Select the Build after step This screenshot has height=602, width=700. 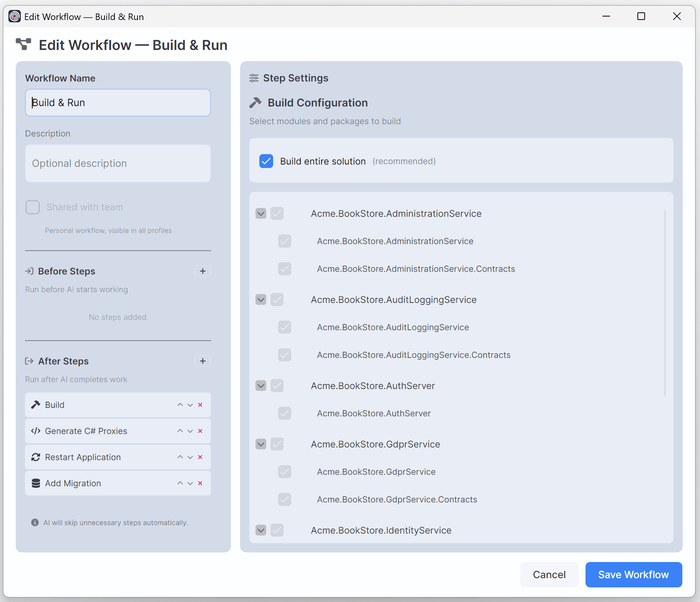(x=118, y=405)
